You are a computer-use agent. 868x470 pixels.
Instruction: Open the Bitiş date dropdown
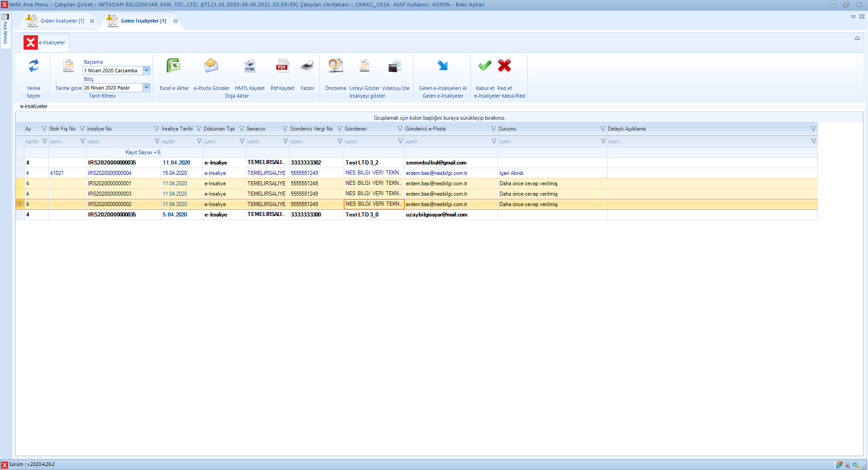coord(146,88)
